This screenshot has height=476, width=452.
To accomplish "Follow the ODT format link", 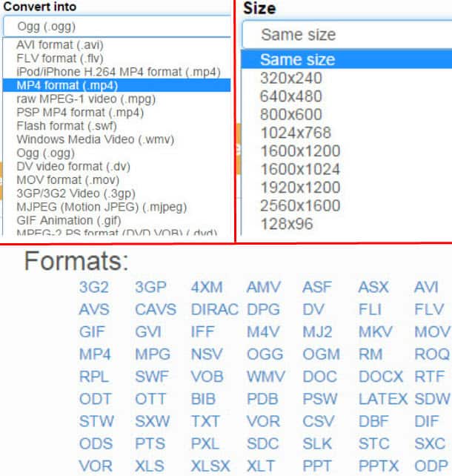I will point(96,399).
